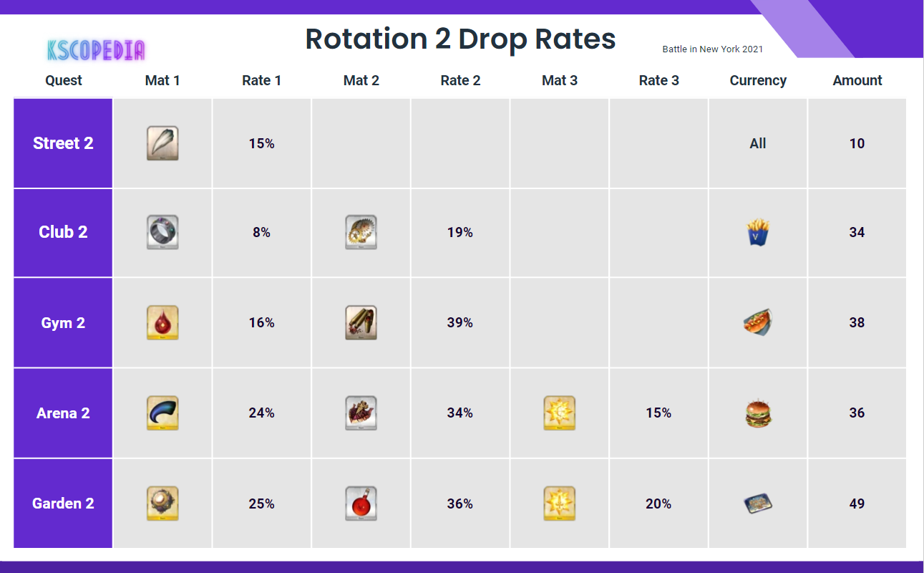Click the gear material icon in Club 2
This screenshot has width=924, height=573.
(361, 232)
